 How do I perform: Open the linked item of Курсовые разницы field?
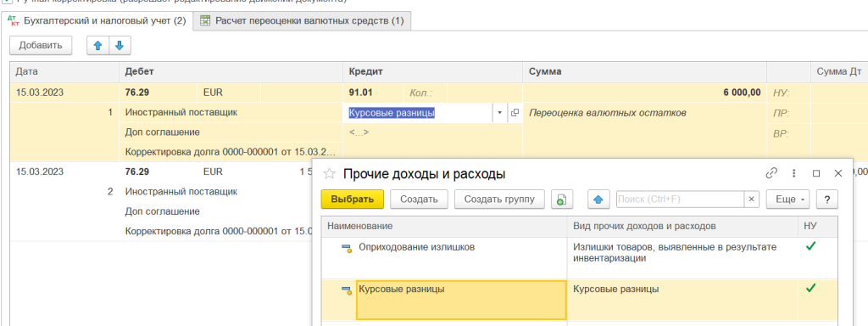pos(515,113)
